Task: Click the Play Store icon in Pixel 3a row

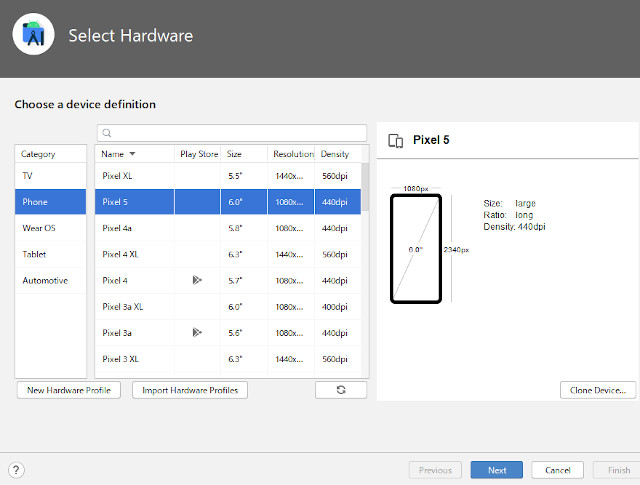Action: tap(197, 332)
